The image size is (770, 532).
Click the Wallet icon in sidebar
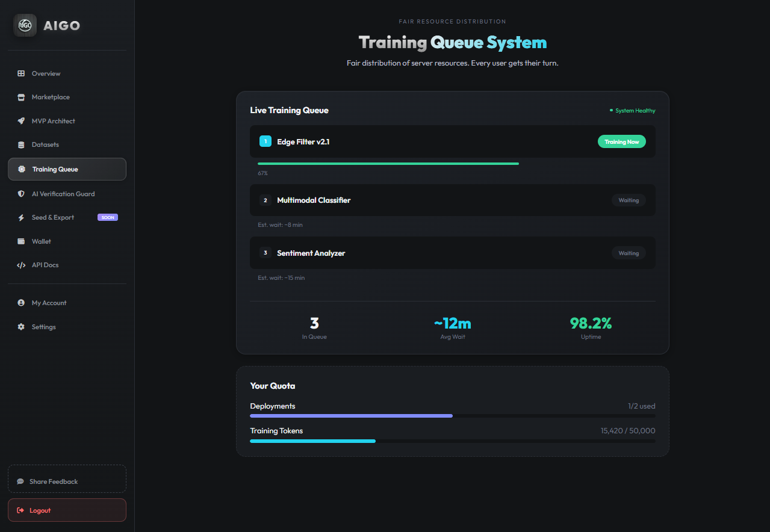click(21, 241)
